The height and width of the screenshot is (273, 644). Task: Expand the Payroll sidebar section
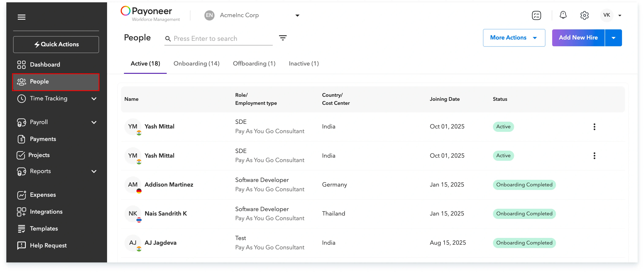(94, 122)
